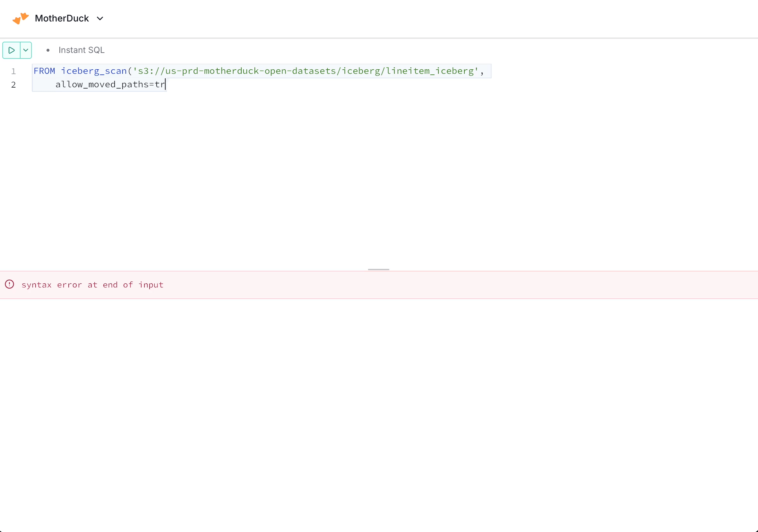Click the syntax error message text
Image resolution: width=758 pixels, height=532 pixels.
click(x=92, y=285)
